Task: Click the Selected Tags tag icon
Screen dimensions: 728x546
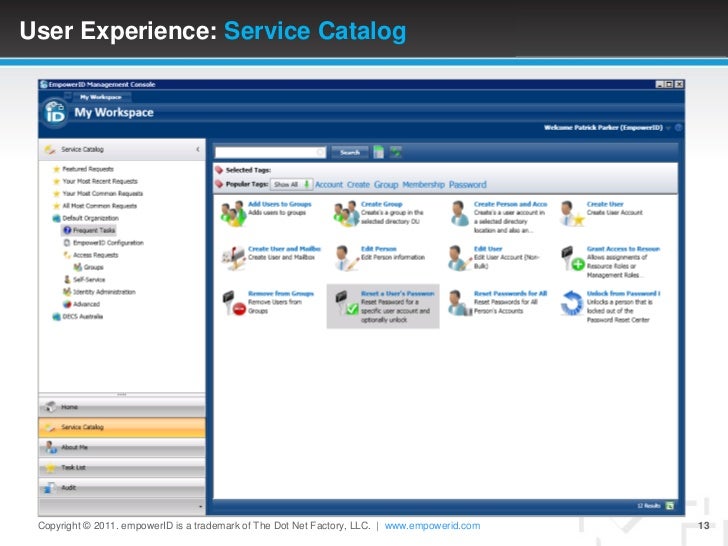Action: (219, 170)
